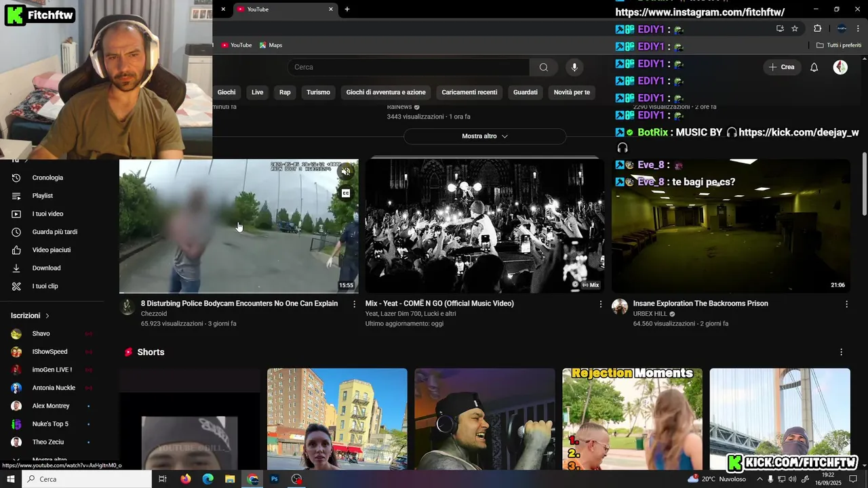Select Giochi di avventura e azione chip
The image size is (868, 488).
coord(386,92)
